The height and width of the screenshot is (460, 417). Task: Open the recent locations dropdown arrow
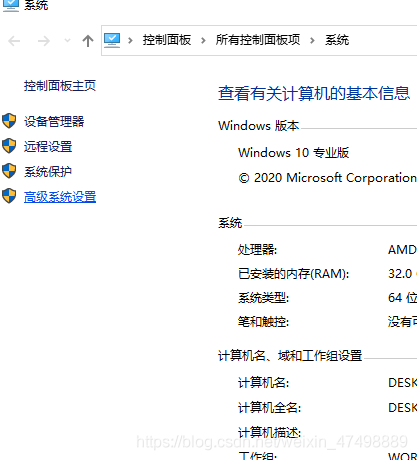67,41
